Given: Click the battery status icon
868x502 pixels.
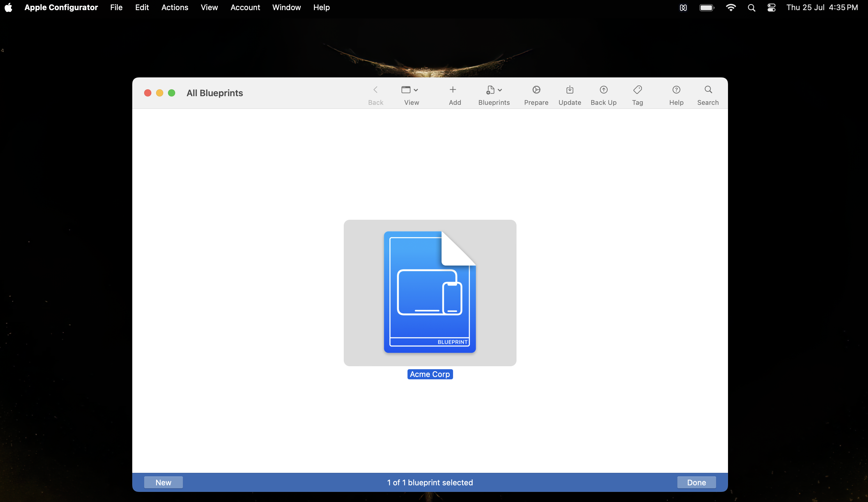Looking at the screenshot, I should pos(707,7).
